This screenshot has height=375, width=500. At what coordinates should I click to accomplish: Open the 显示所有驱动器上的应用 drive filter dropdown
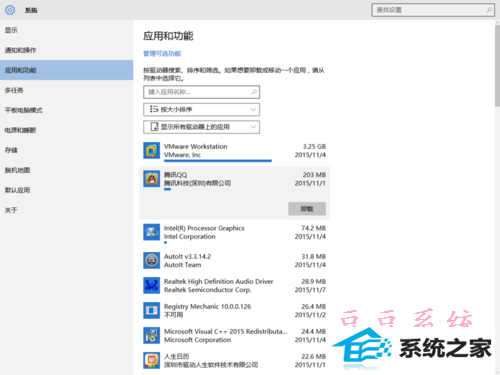[x=201, y=127]
